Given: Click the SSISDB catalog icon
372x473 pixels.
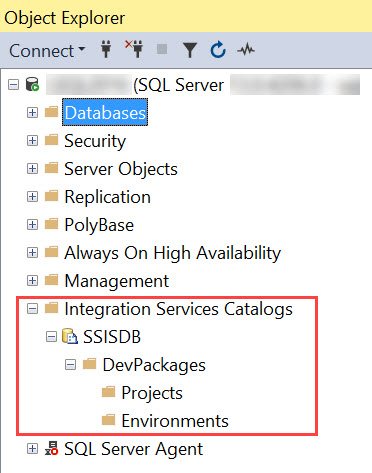Looking at the screenshot, I should 70,336.
